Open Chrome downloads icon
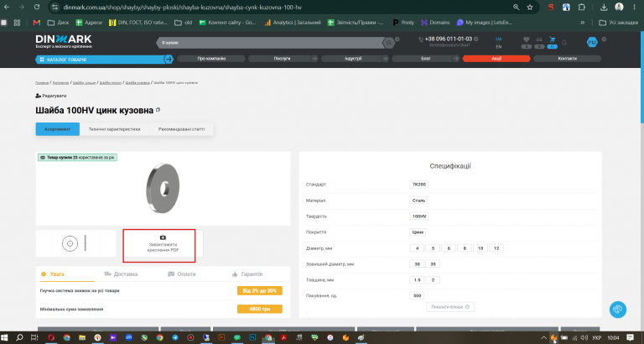644x344 pixels. (604, 7)
